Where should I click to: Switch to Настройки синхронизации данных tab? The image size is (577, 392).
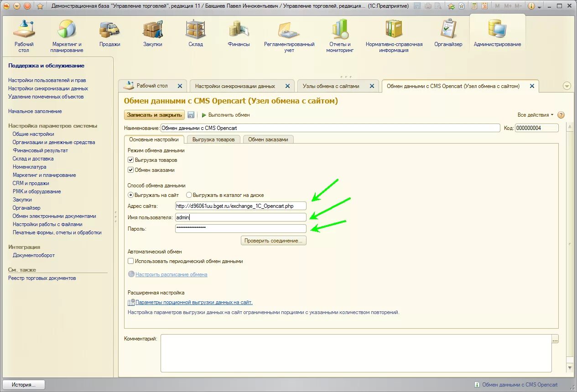[x=235, y=86]
